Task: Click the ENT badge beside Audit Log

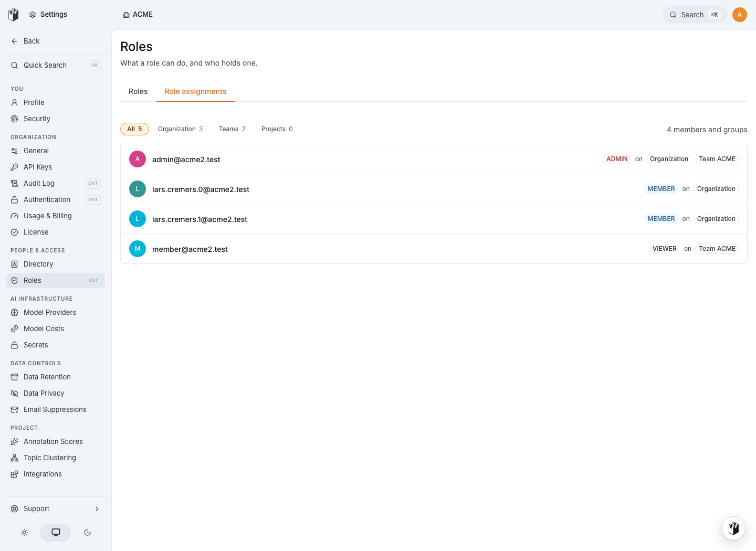Action: [93, 184]
